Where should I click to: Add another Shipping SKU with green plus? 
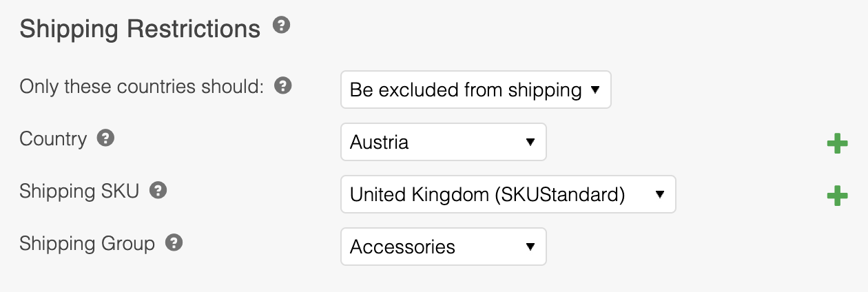[x=837, y=196]
